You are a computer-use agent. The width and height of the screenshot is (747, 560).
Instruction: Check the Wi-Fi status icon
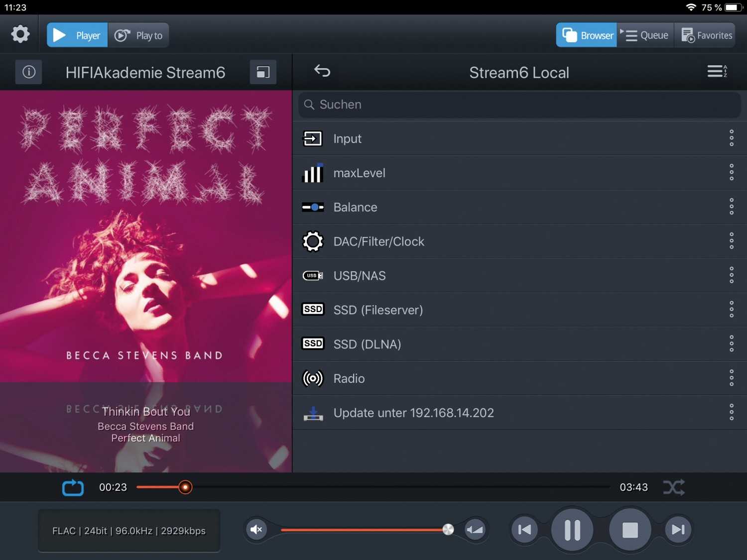691,7
